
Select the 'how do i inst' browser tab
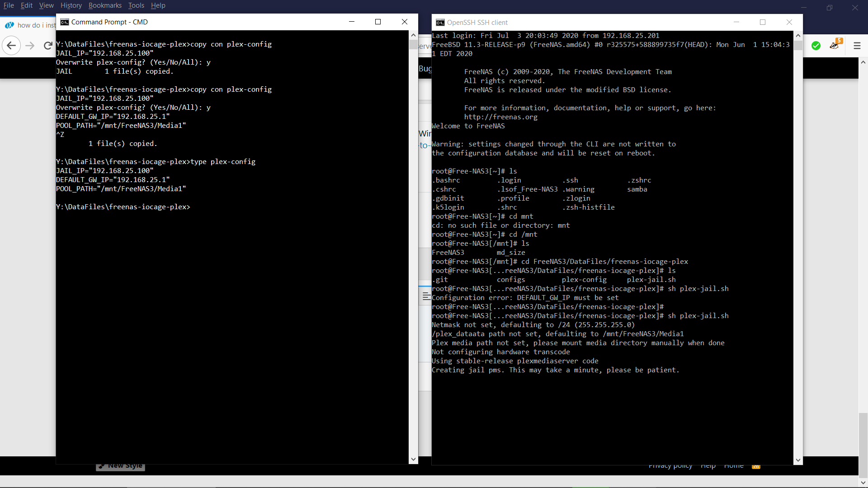click(30, 25)
